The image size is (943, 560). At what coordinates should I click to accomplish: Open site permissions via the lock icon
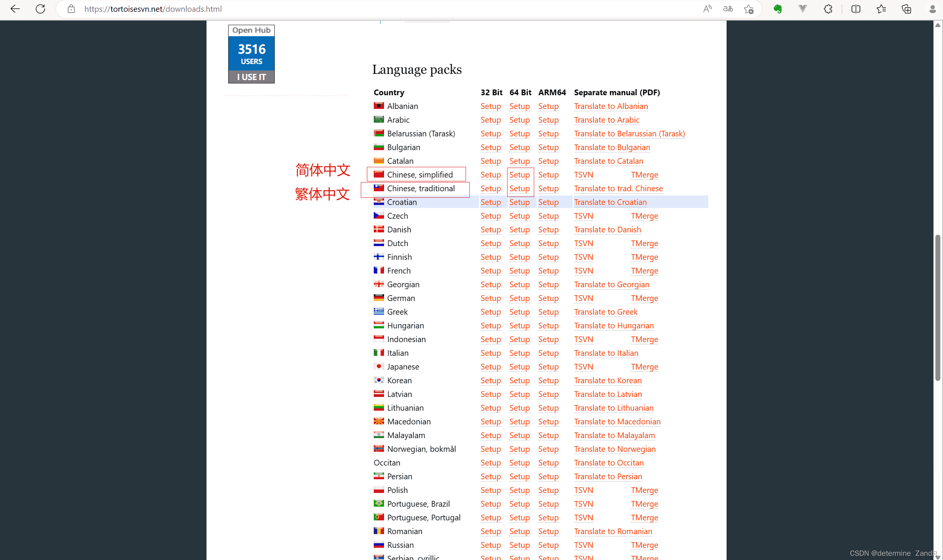[x=71, y=9]
